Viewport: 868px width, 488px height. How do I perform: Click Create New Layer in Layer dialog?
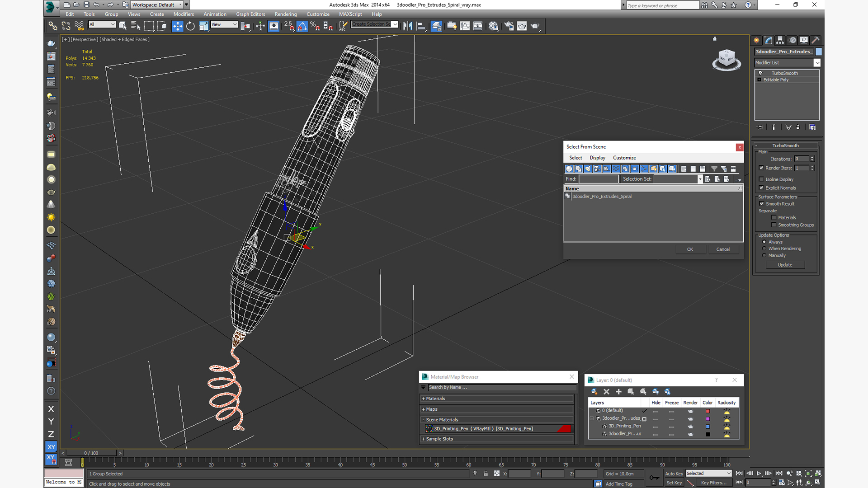(594, 392)
